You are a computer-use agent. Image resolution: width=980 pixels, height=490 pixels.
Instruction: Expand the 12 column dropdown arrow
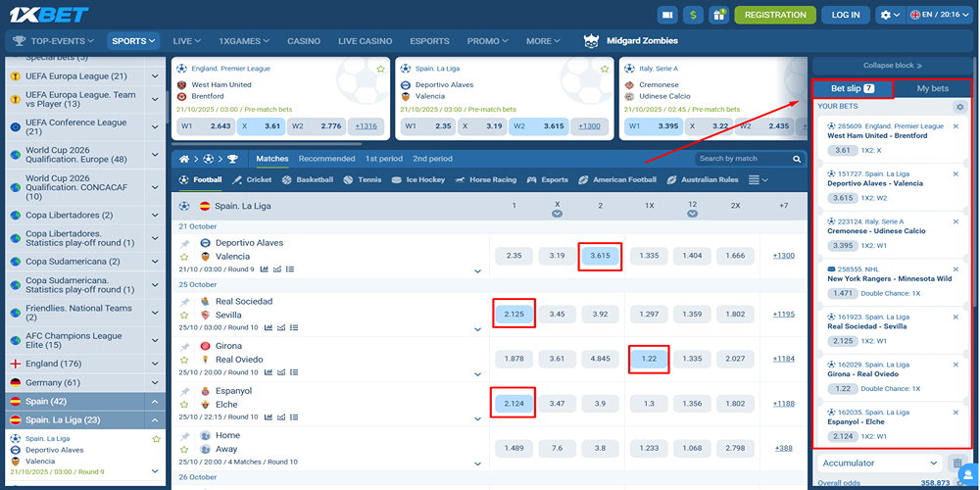692,214
